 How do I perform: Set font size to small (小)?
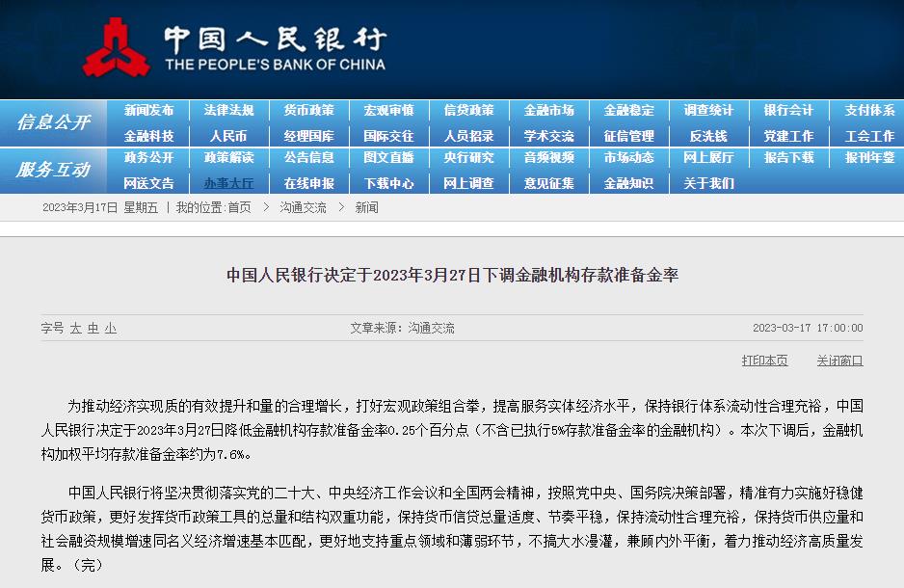tap(111, 328)
